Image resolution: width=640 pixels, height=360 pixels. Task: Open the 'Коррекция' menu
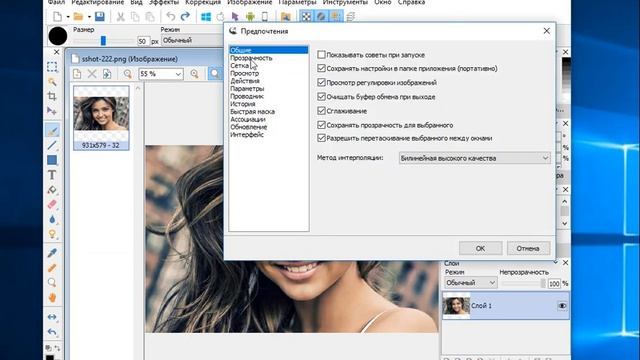point(203,2)
